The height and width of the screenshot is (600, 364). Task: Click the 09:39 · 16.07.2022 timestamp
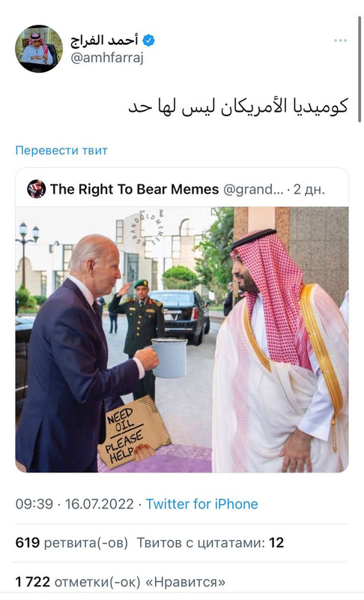74,504
